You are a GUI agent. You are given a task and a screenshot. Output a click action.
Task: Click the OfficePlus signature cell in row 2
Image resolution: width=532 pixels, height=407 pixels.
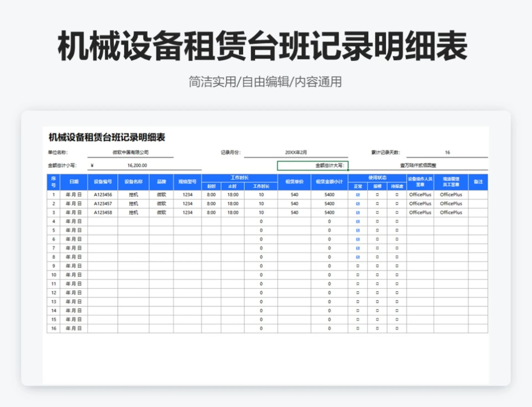click(420, 203)
